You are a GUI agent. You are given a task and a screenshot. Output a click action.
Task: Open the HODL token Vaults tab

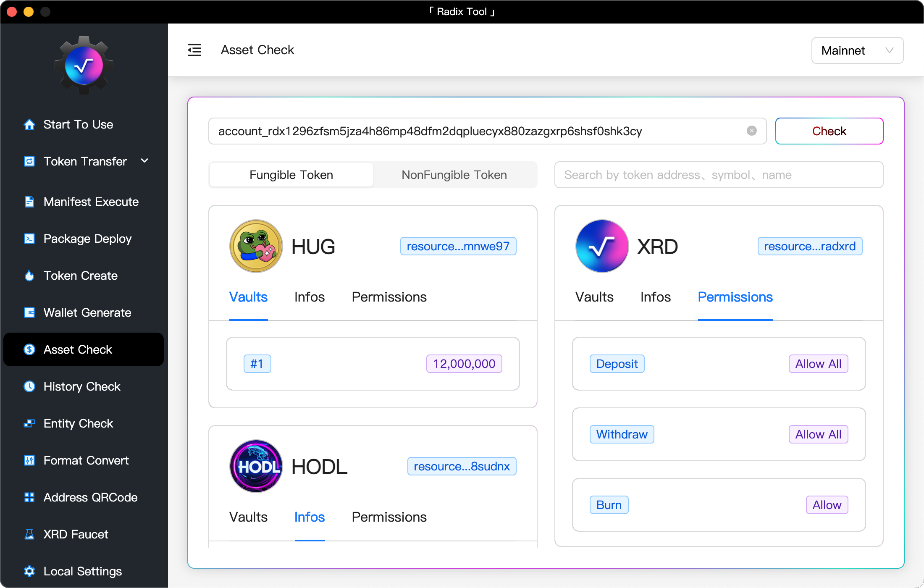tap(248, 517)
